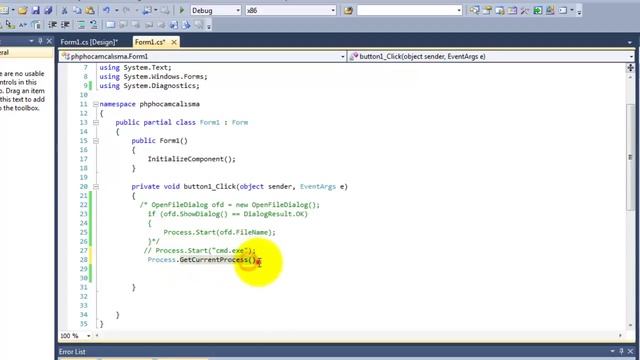Pin the Toolbox panel with its pushpin
Viewport: 640px width, 360px height.
40,41
